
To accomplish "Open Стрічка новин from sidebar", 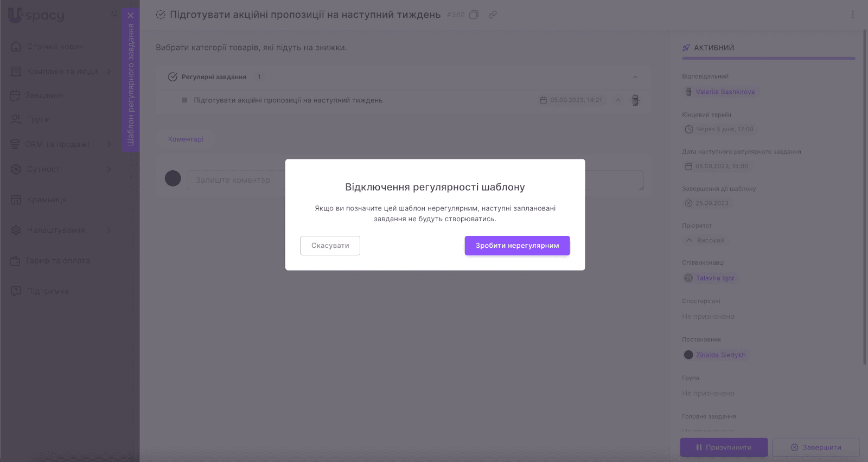I will 55,47.
